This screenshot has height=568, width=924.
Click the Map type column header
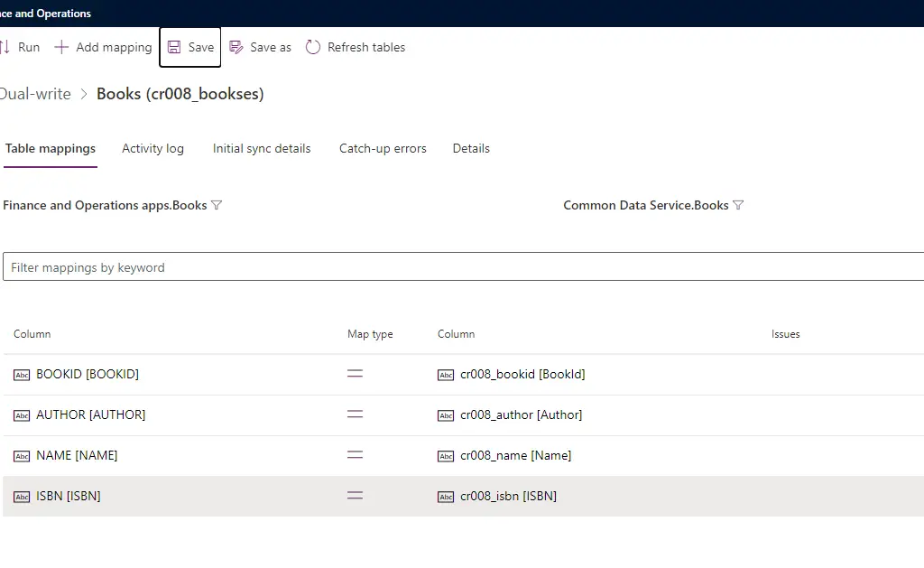370,334
